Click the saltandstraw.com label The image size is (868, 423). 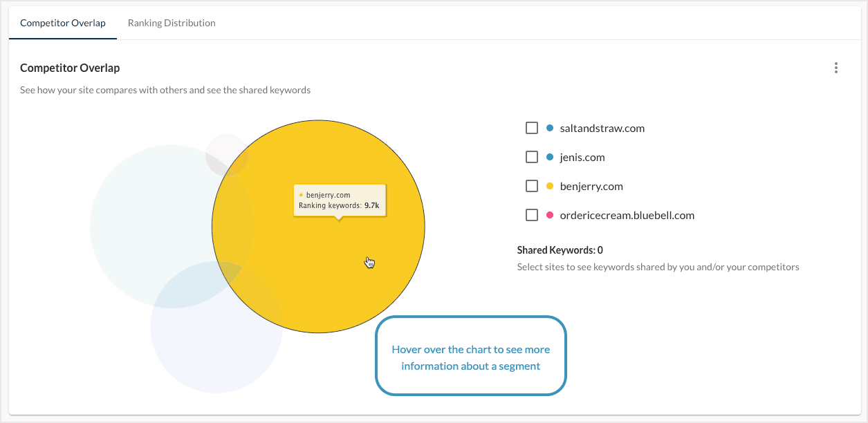pyautogui.click(x=601, y=128)
